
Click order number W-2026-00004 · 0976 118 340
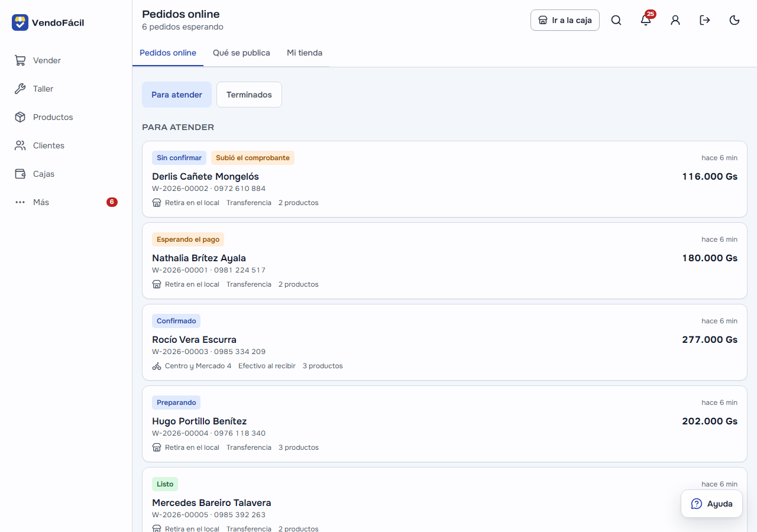coord(209,433)
